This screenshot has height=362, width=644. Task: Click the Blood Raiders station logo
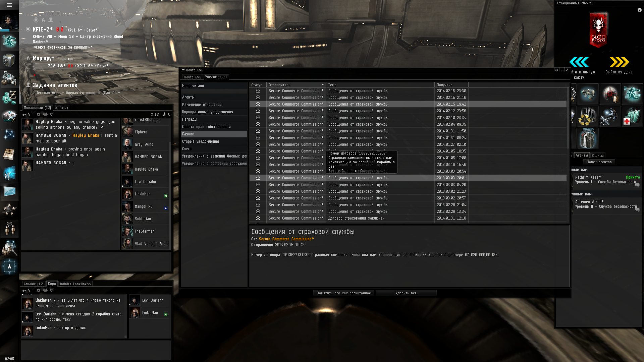(598, 30)
